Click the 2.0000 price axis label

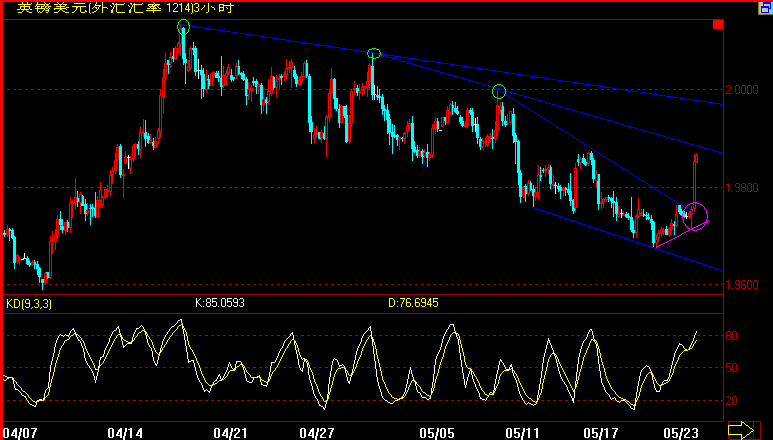tap(741, 90)
